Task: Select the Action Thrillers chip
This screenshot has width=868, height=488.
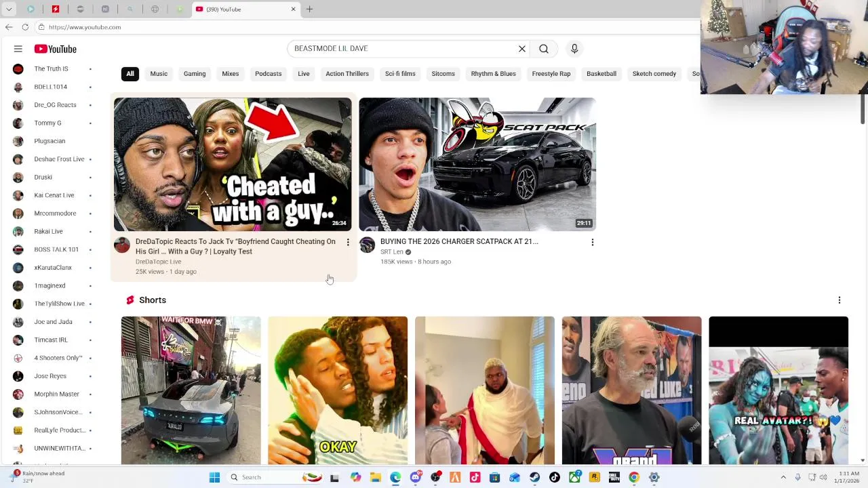Action: point(347,74)
